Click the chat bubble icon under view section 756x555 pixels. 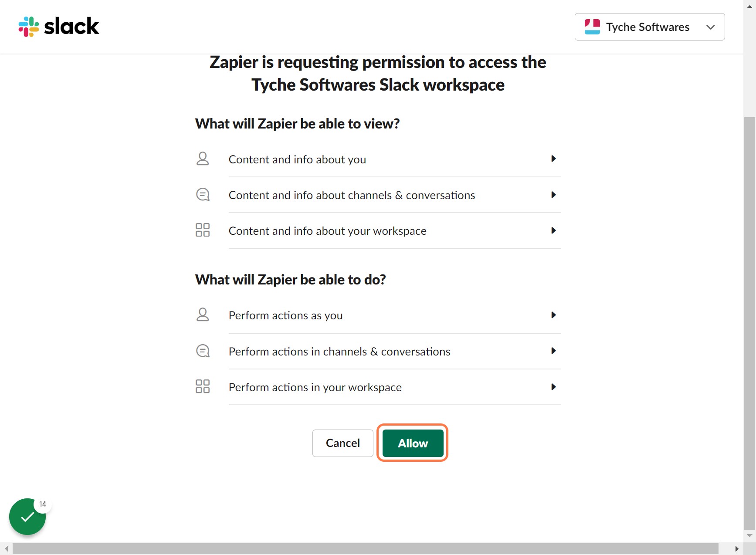pyautogui.click(x=203, y=194)
